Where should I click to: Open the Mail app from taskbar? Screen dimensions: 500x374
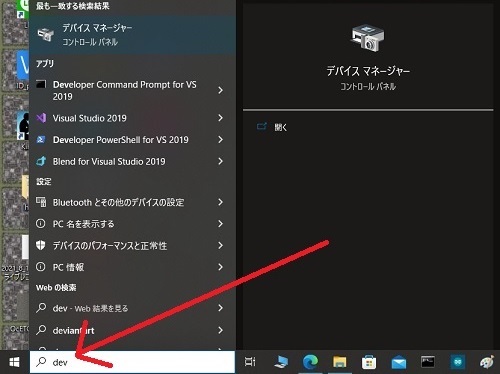click(399, 362)
